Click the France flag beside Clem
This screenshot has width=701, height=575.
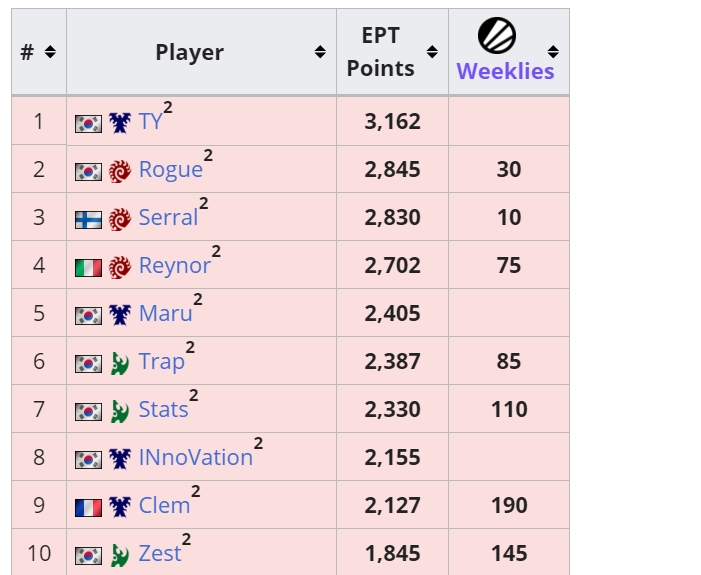[x=88, y=508]
